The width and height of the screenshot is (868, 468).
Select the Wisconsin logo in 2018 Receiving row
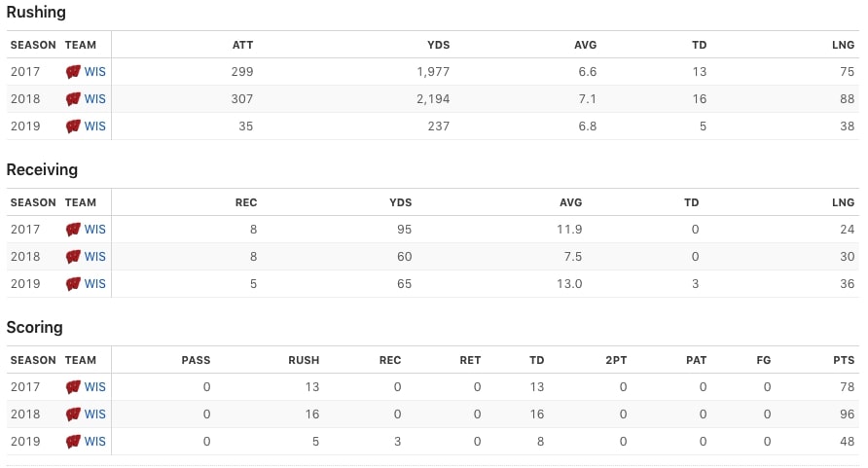(x=73, y=257)
